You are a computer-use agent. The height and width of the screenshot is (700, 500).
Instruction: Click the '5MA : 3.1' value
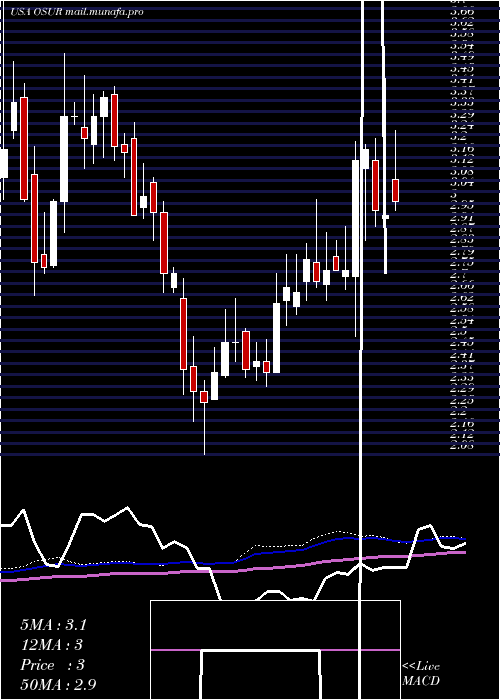pyautogui.click(x=53, y=625)
